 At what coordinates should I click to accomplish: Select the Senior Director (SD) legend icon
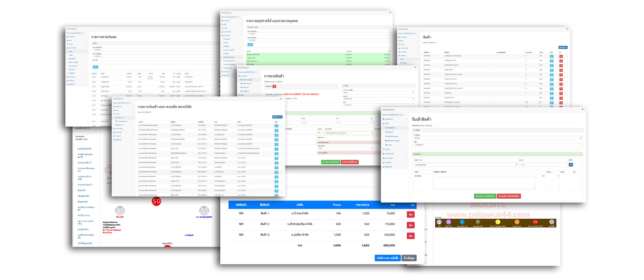(x=535, y=222)
